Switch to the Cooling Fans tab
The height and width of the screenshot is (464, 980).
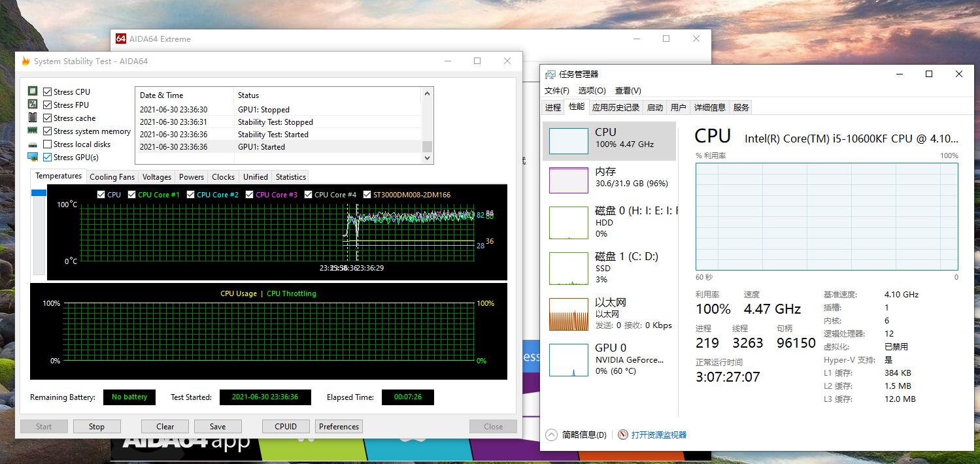pos(112,176)
